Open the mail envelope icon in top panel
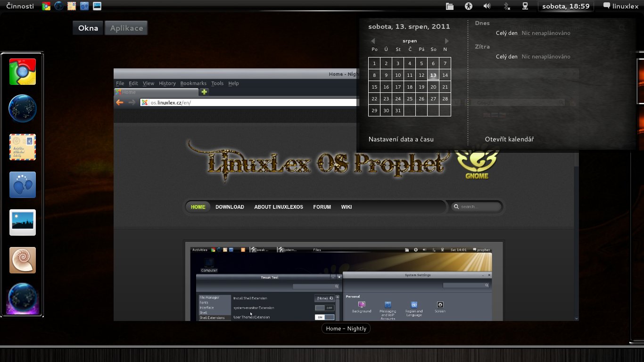 click(72, 6)
